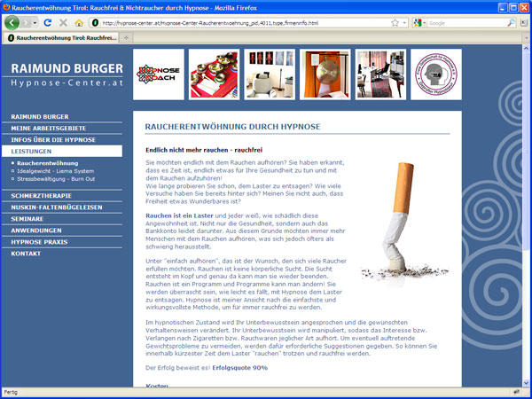
Task: Click the vertical scrollbar down arrow
Action: [527, 383]
